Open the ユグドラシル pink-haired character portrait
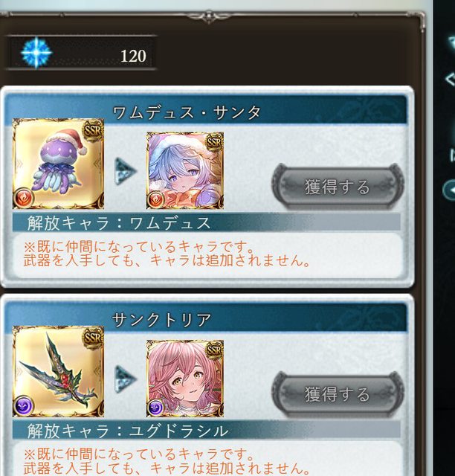This screenshot has height=476, width=455. 185,379
